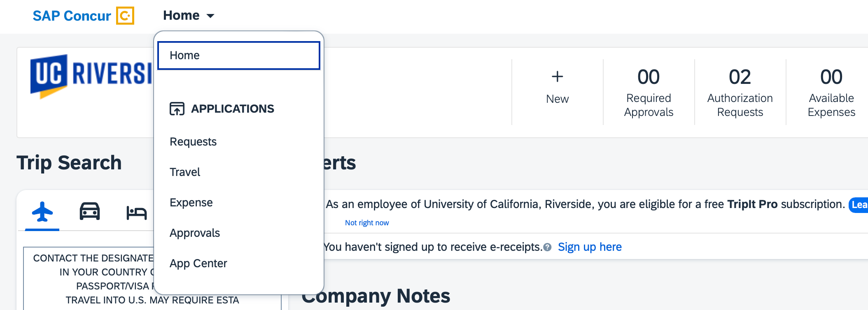
Task: Click the plus icon for New
Action: pos(557,77)
